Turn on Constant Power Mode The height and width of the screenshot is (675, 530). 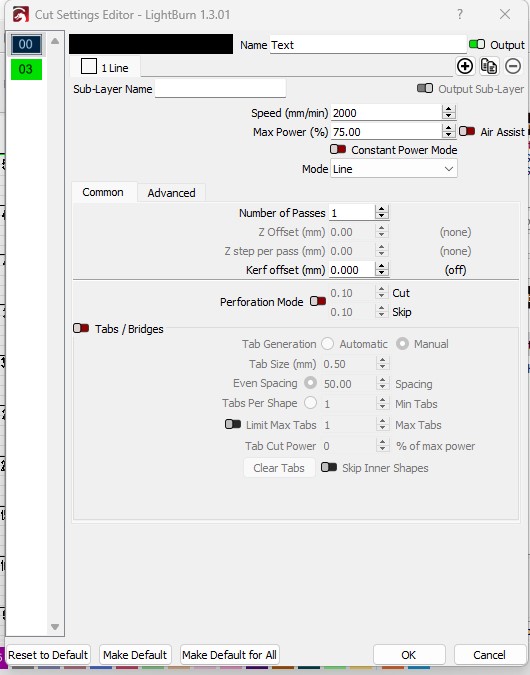(x=338, y=149)
